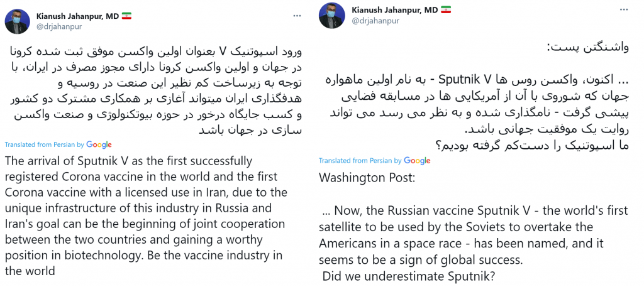Click Iran flag emoji in left tweet
This screenshot has width=644, height=287.
[x=126, y=16]
